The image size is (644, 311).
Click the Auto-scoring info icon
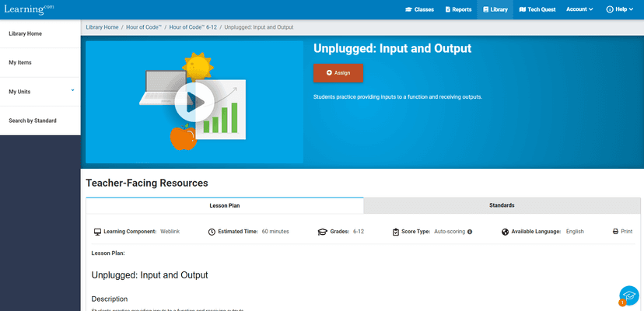point(470,232)
